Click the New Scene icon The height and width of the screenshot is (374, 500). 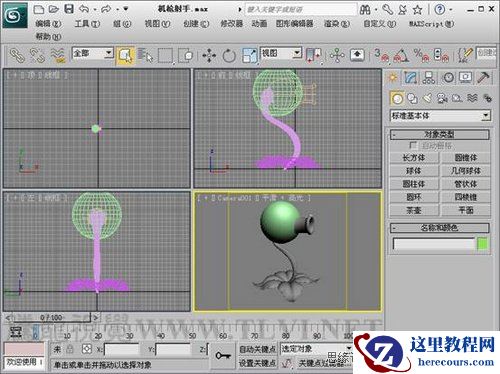(x=39, y=9)
